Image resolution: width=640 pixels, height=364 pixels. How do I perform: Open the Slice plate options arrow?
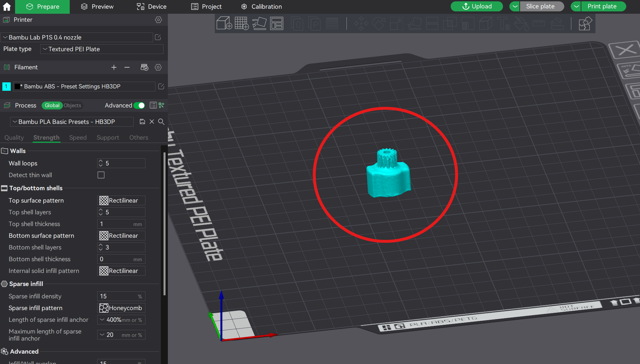coord(515,6)
